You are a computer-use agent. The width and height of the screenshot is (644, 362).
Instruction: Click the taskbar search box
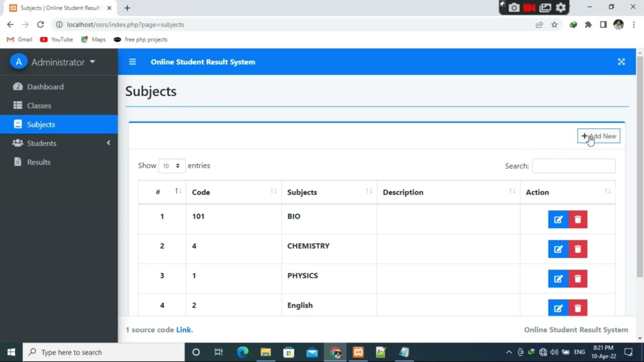(x=104, y=352)
